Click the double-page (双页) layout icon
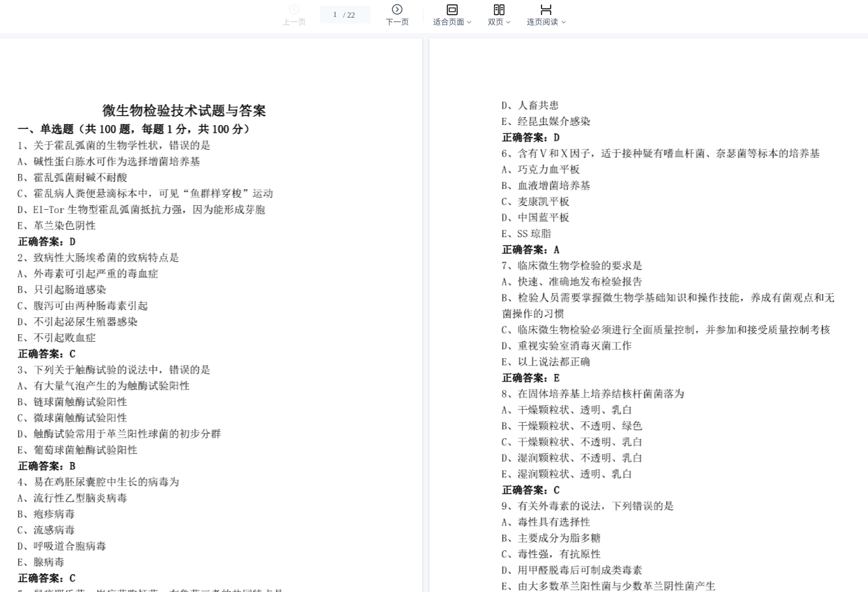868x592 pixels. 499,9
